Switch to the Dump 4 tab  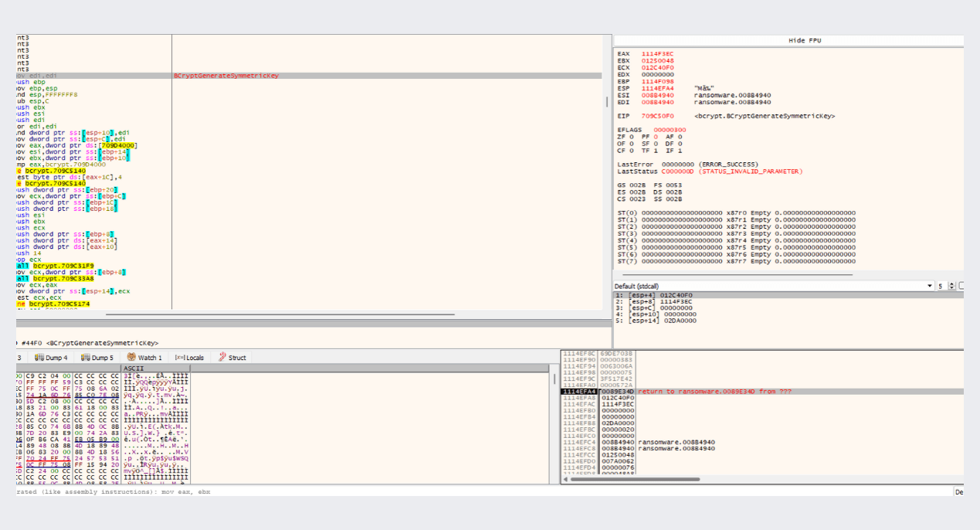tap(51, 358)
